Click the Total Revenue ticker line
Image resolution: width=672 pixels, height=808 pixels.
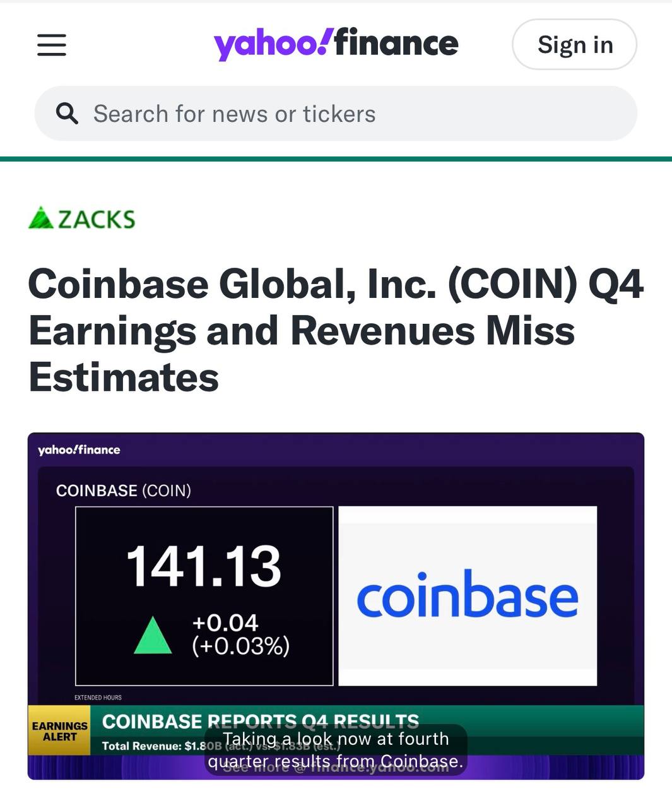(x=151, y=746)
